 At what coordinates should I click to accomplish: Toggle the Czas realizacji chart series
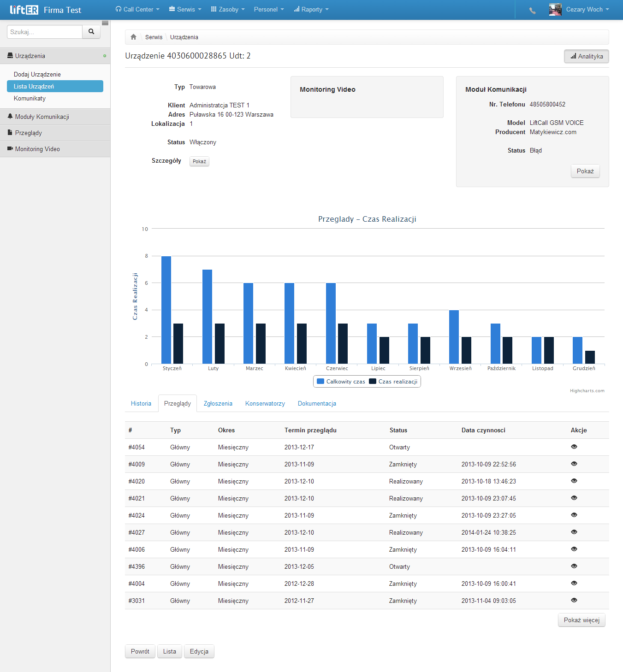393,382
